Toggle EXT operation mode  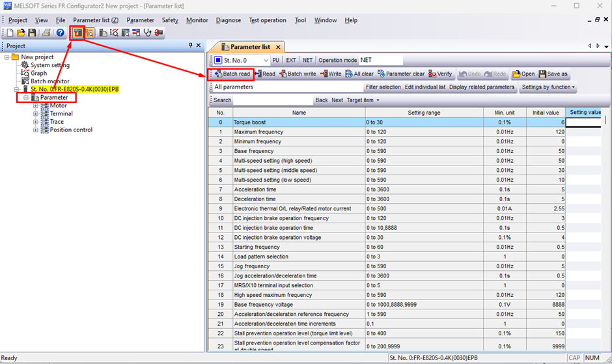pyautogui.click(x=291, y=60)
